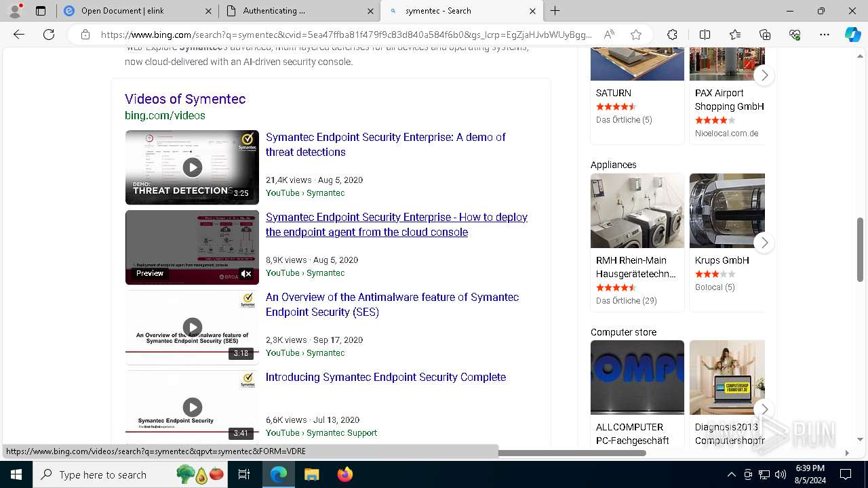Close the symentec - Search tab
This screenshot has height=488, width=868.
[532, 11]
